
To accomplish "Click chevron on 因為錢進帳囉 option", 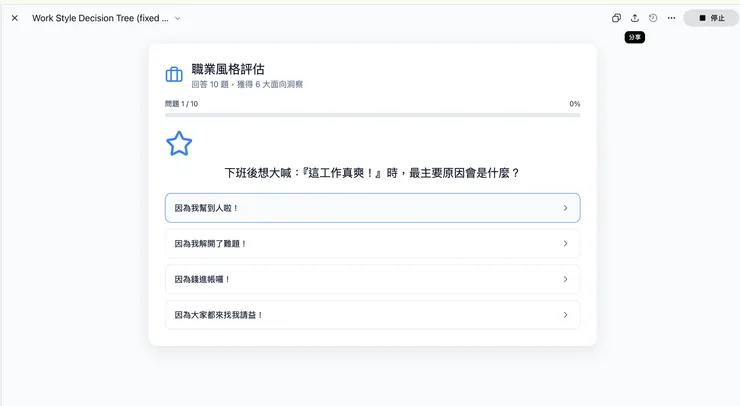I will pos(565,279).
